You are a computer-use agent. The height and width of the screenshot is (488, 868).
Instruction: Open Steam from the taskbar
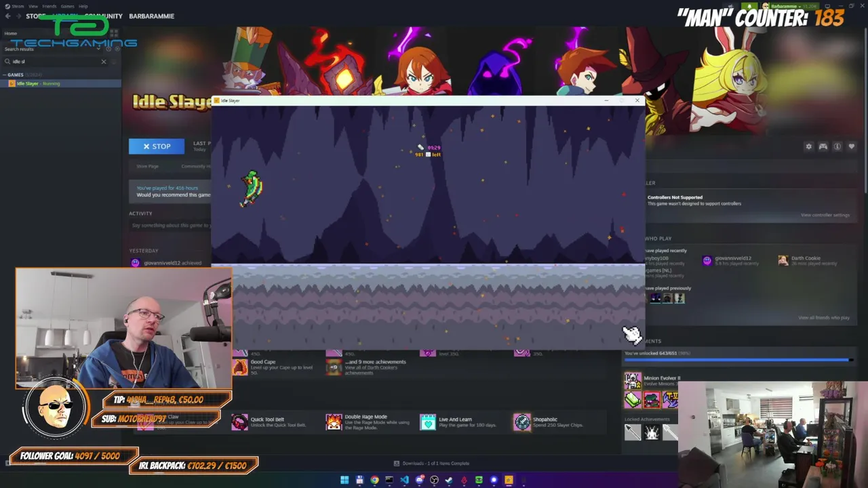449,481
